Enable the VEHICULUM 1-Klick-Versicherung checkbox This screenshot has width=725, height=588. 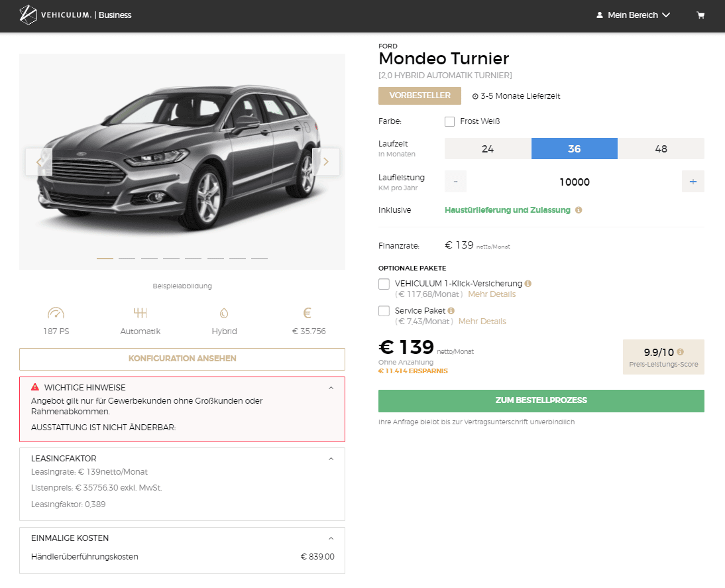tap(384, 284)
